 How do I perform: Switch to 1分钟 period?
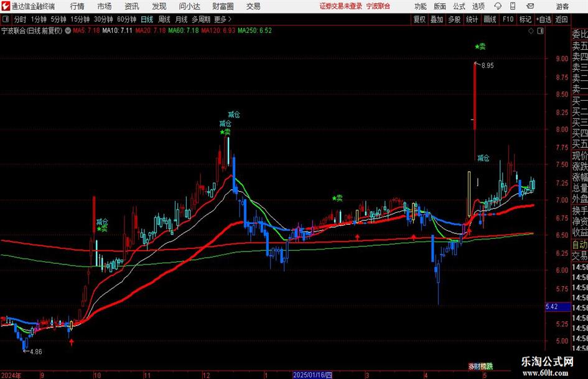[39, 19]
